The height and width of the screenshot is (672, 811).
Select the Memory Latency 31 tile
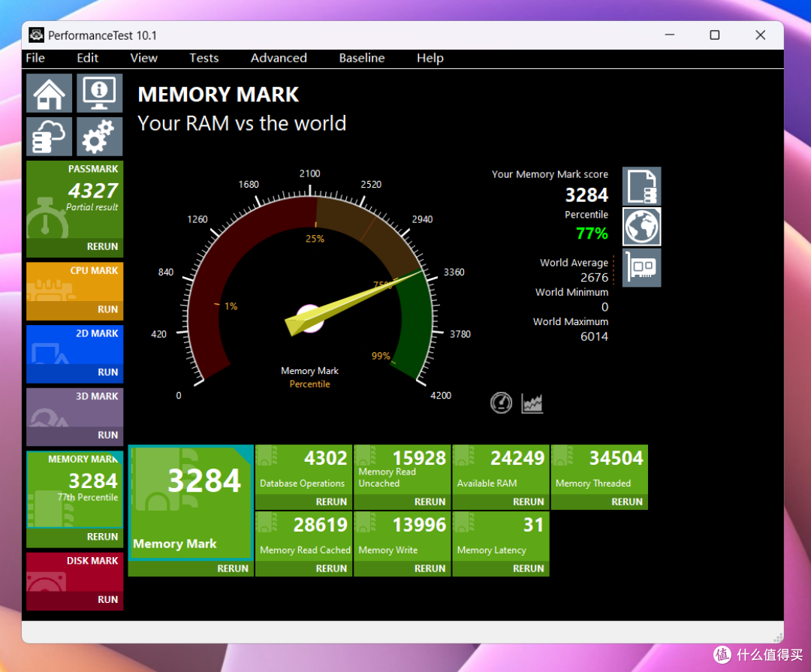coord(501,536)
